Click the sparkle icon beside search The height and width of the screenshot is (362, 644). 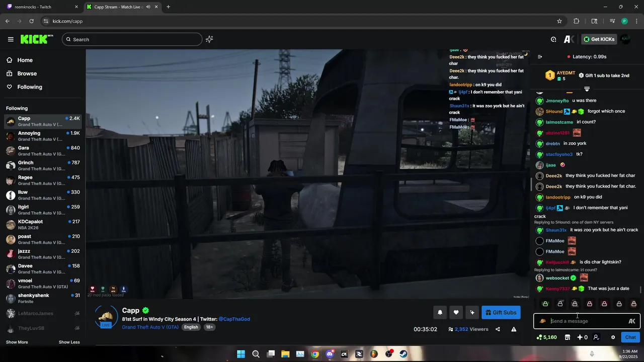209,39
